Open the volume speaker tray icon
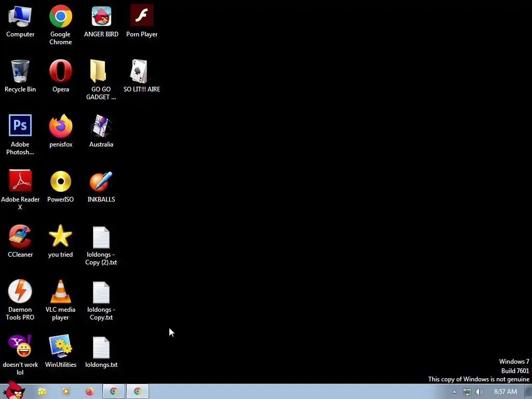532x399 pixels. pyautogui.click(x=480, y=392)
